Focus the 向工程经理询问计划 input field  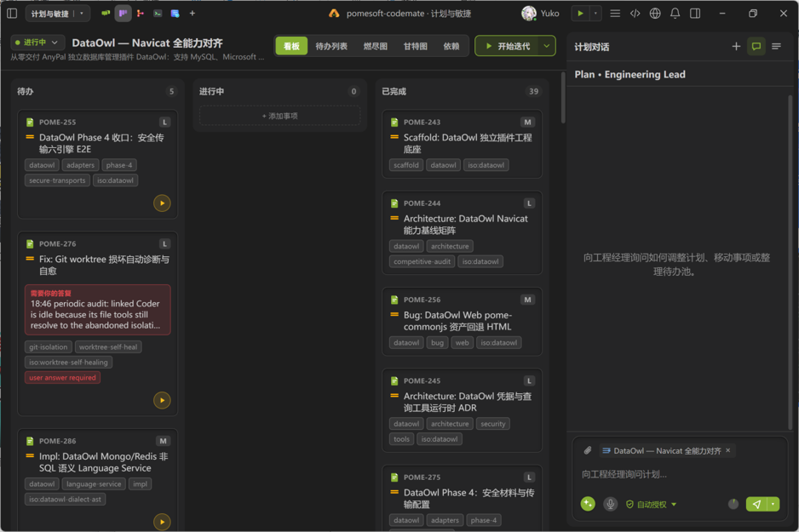pos(680,474)
